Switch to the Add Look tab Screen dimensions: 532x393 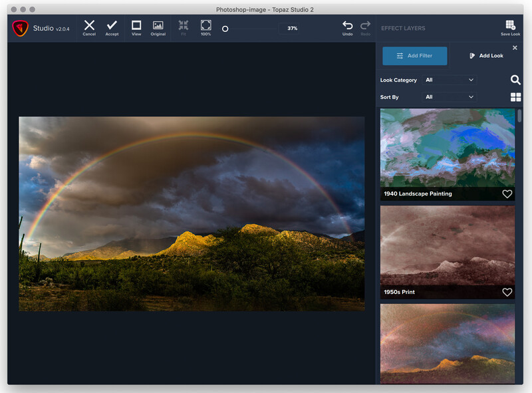coord(486,56)
